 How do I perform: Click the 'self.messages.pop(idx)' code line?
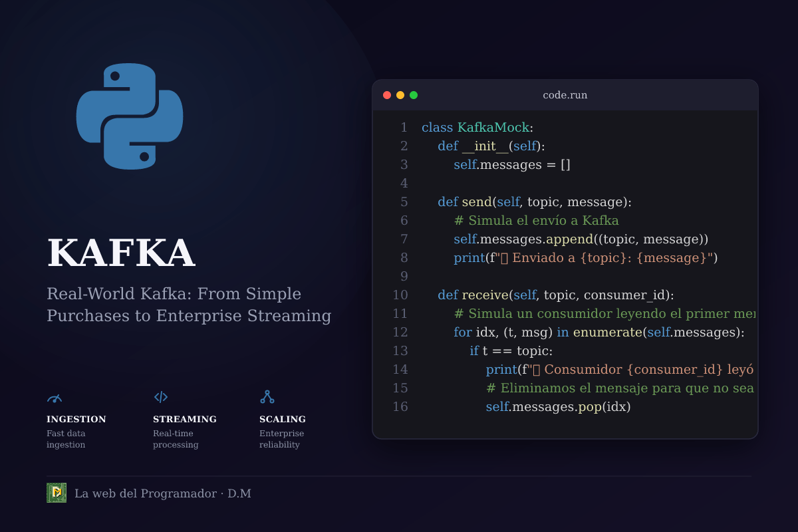pos(558,407)
